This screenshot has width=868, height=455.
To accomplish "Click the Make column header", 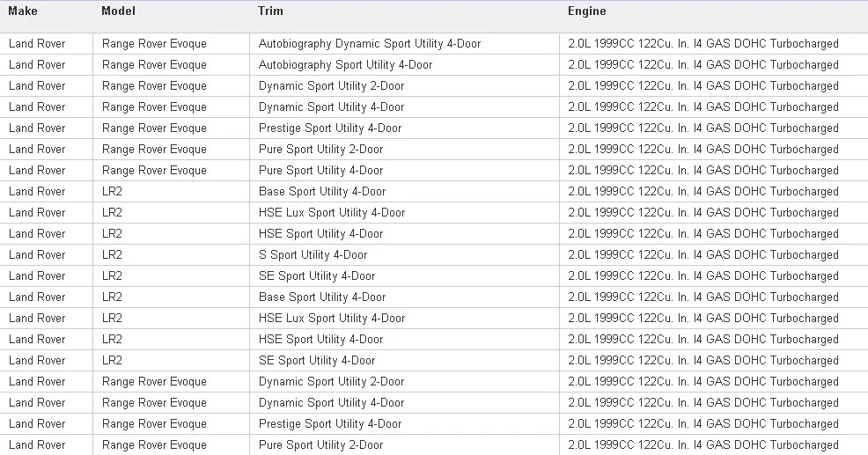I will [23, 11].
